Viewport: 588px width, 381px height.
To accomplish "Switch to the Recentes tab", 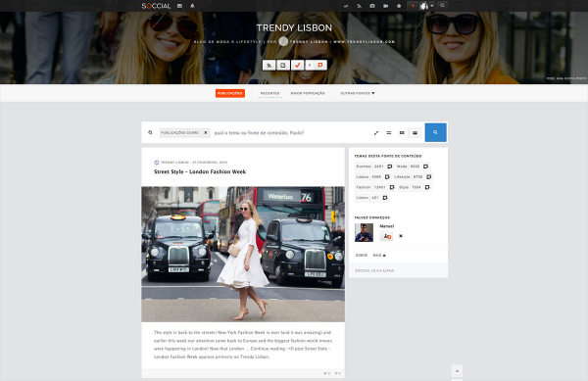I will pos(270,93).
